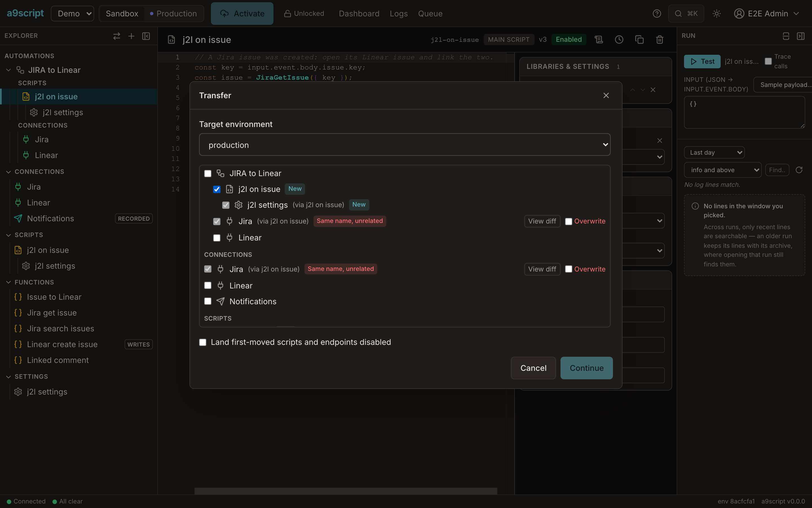Close the Transfer dialog

(x=606, y=95)
